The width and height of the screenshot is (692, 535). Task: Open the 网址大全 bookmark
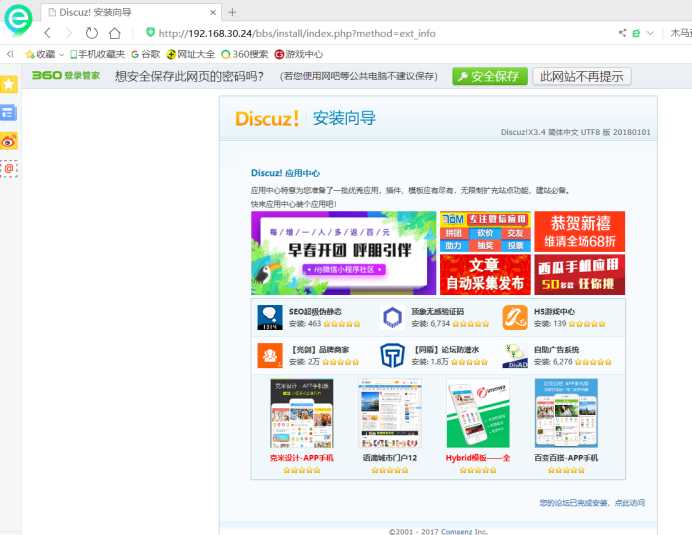[x=191, y=54]
